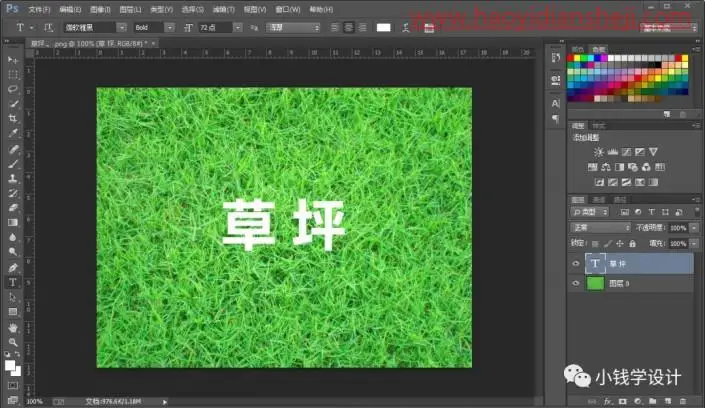Screen dimensions: 705x408
Task: Open the fill slider arrow
Action: [x=694, y=244]
